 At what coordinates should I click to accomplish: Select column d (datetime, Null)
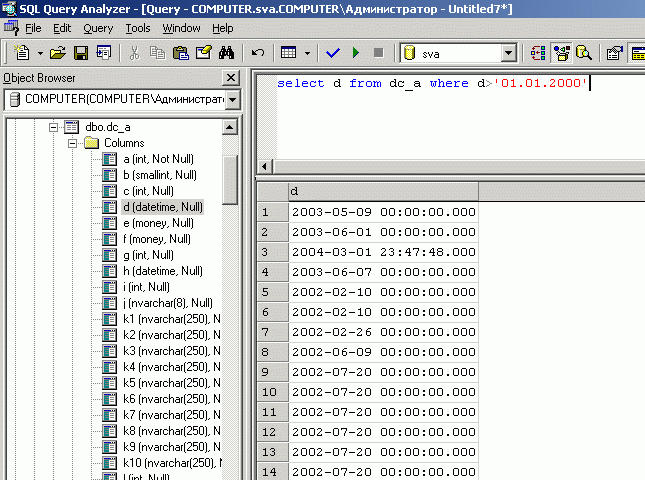[163, 207]
